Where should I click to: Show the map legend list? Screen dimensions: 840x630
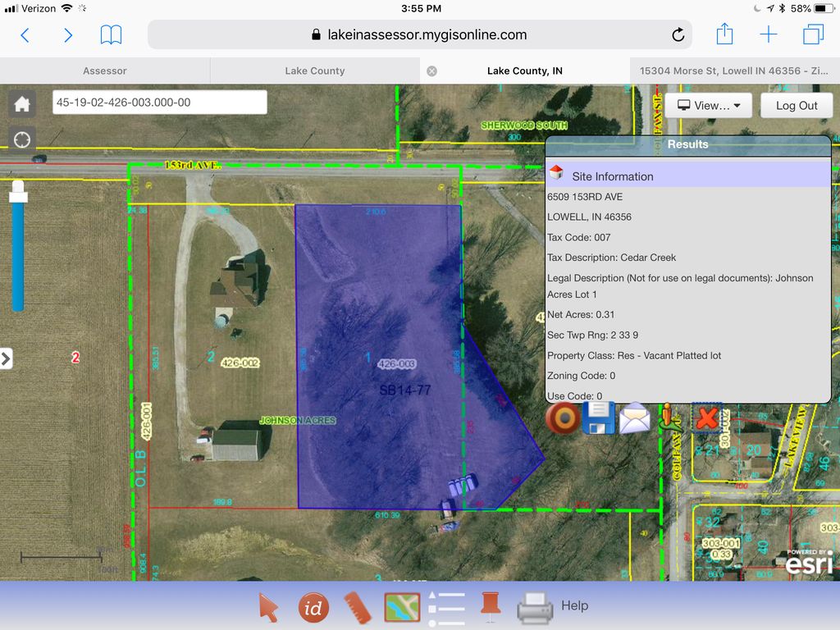click(446, 608)
